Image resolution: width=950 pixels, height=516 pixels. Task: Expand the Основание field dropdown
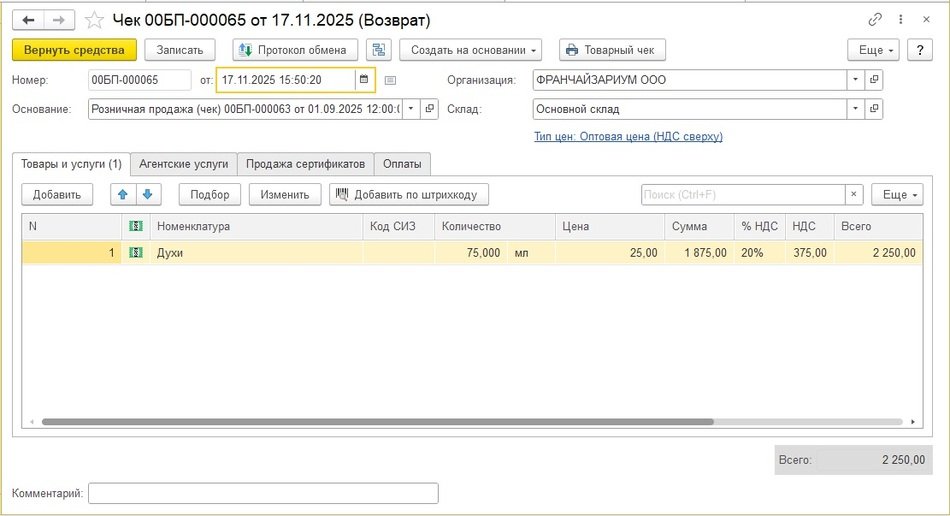(x=410, y=109)
